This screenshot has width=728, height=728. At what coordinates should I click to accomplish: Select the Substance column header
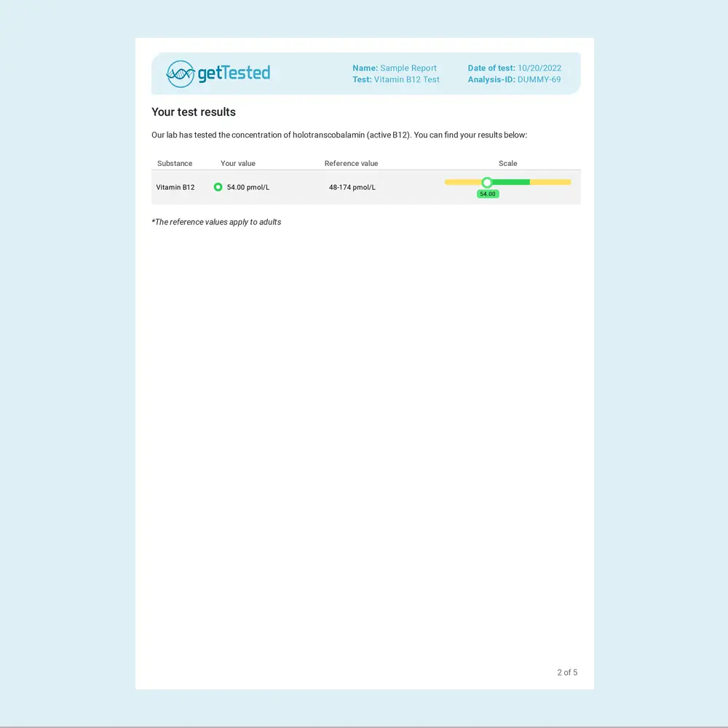coord(175,164)
